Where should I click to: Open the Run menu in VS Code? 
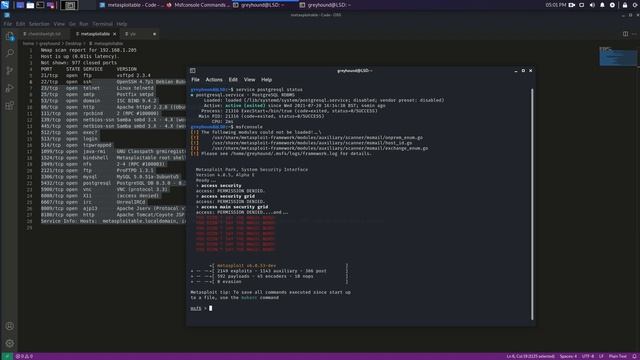(84, 24)
